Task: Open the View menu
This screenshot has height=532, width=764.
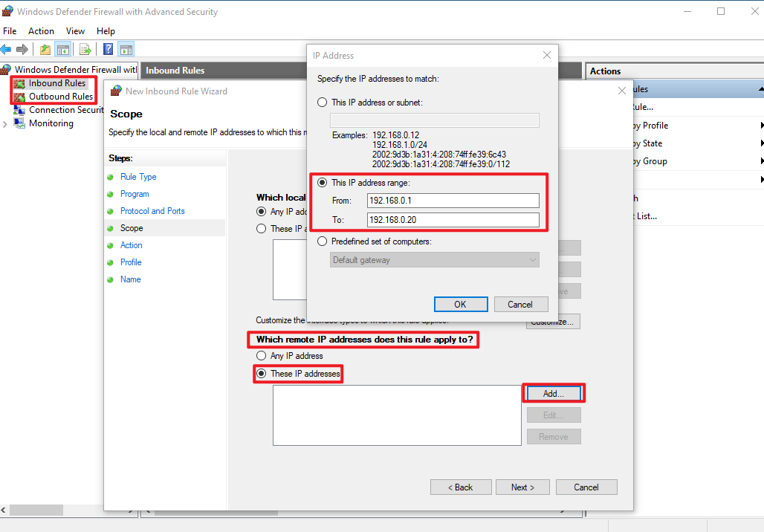Action: point(75,30)
